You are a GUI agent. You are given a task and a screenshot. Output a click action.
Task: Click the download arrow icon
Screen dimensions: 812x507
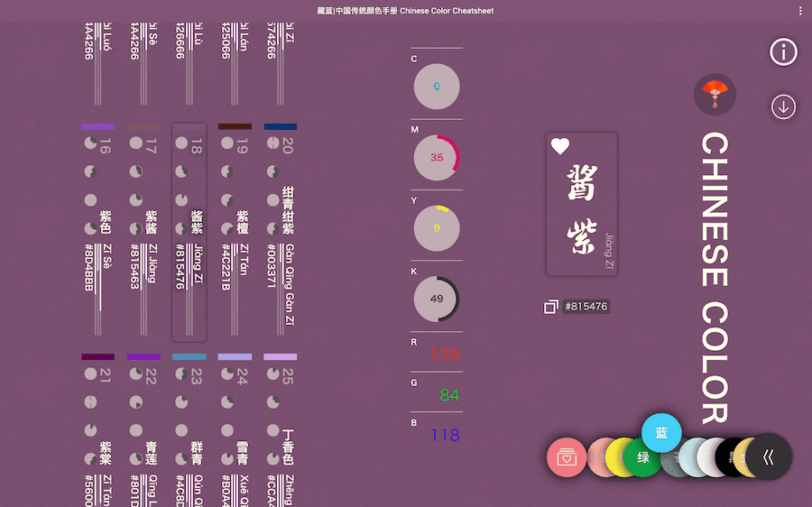point(783,107)
